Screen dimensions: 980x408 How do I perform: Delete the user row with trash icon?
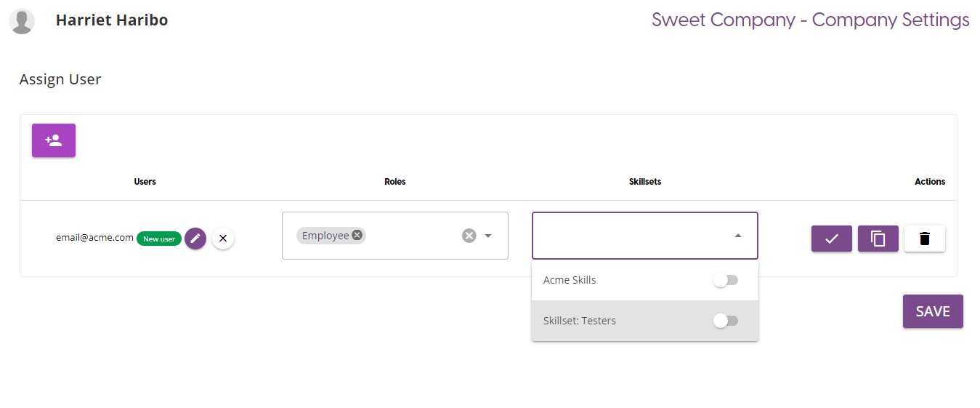pyautogui.click(x=924, y=239)
